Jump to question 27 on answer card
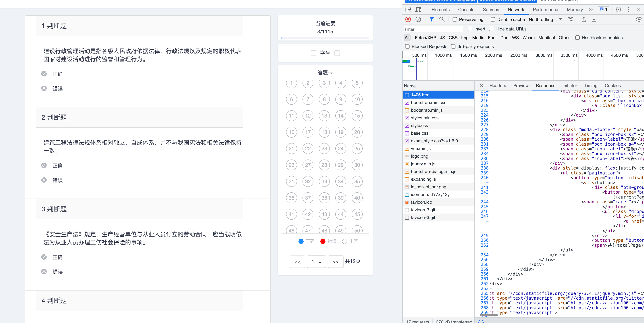The width and height of the screenshot is (644, 323). point(308,165)
